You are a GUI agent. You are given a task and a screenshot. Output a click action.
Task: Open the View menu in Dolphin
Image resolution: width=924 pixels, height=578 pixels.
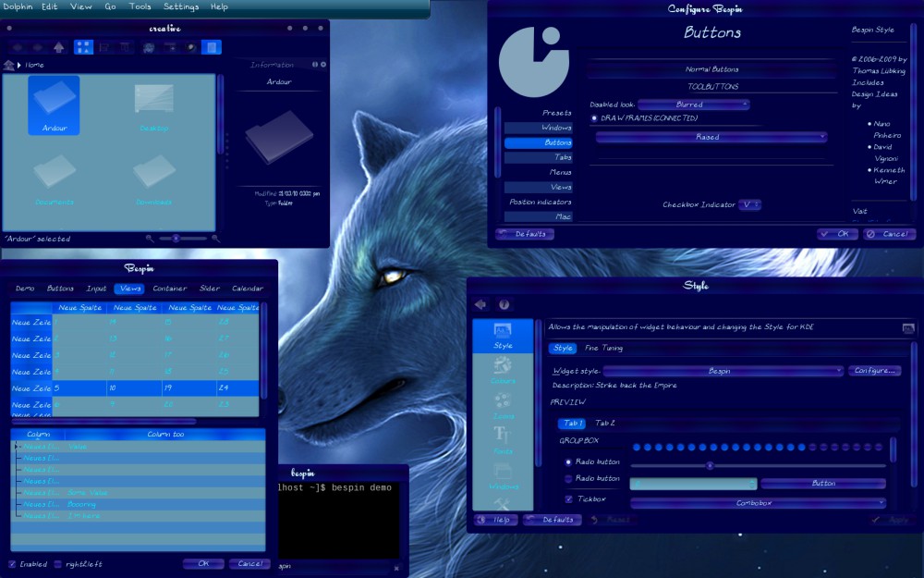(x=80, y=6)
